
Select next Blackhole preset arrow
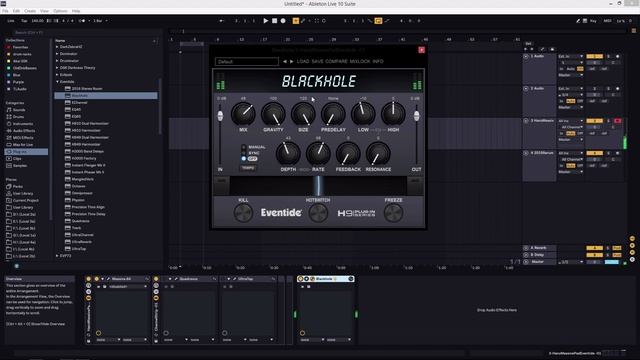pos(291,62)
